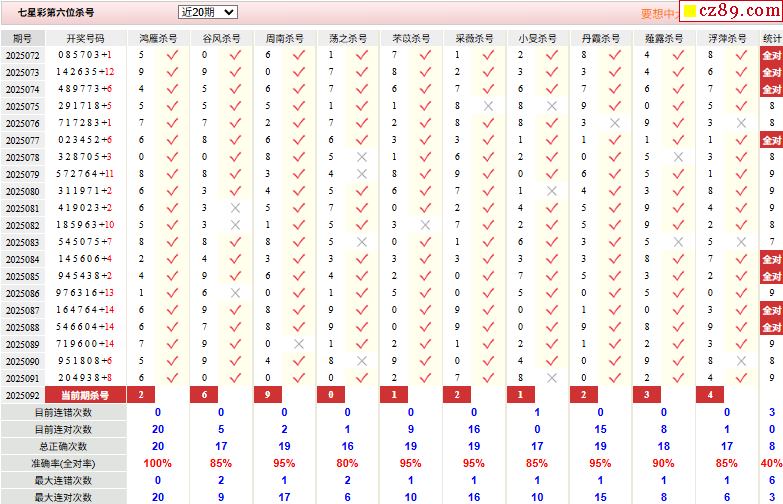Click the 最大连对次数 row label
Screen dimensions: 783x504
63,497
